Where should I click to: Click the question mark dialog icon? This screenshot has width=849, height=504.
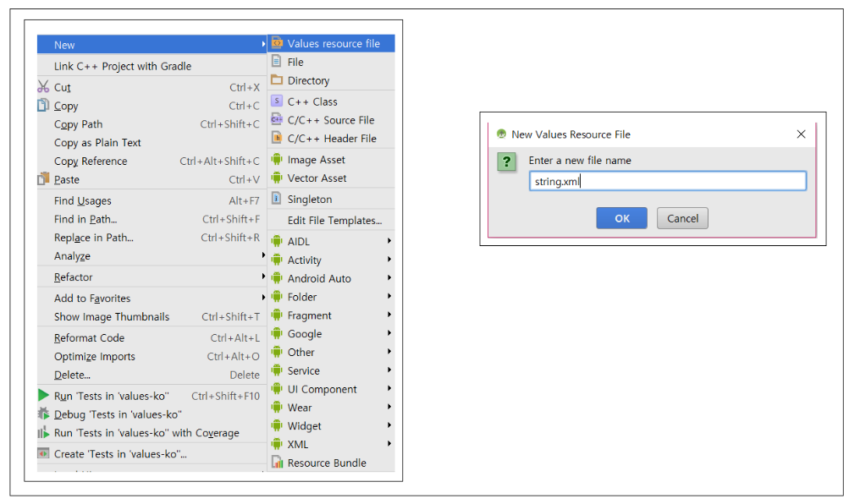(x=507, y=162)
